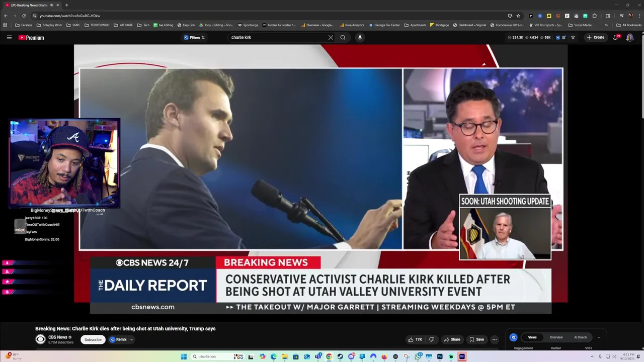Open the weather widget on taskbar

tap(14, 356)
